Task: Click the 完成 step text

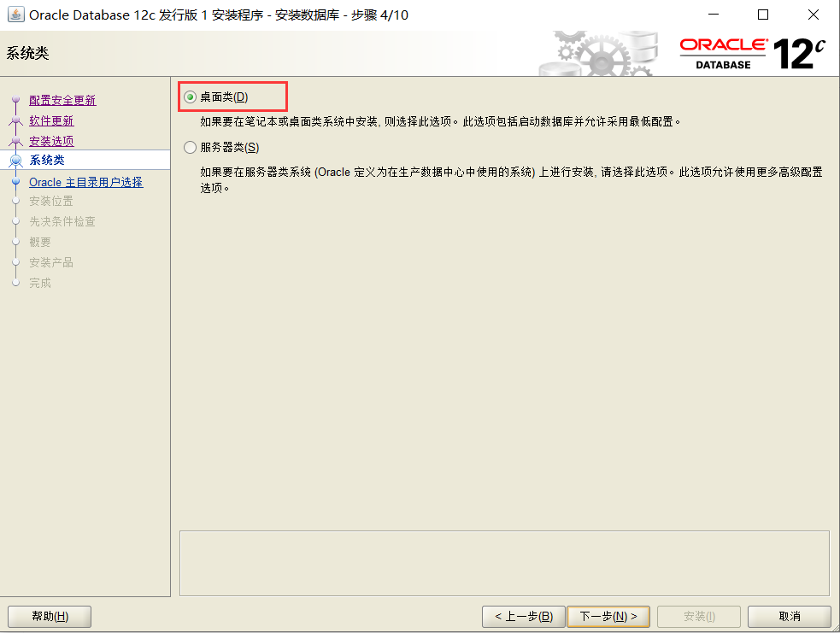Action: [40, 283]
